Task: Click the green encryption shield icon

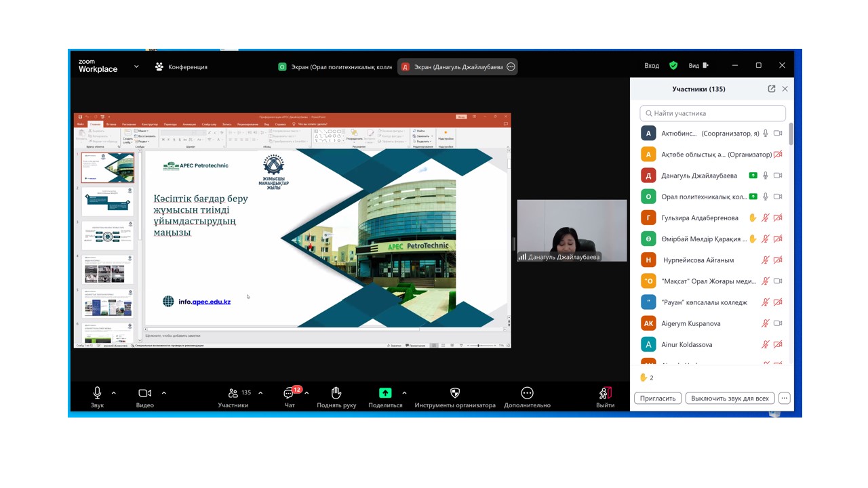Action: pos(673,66)
